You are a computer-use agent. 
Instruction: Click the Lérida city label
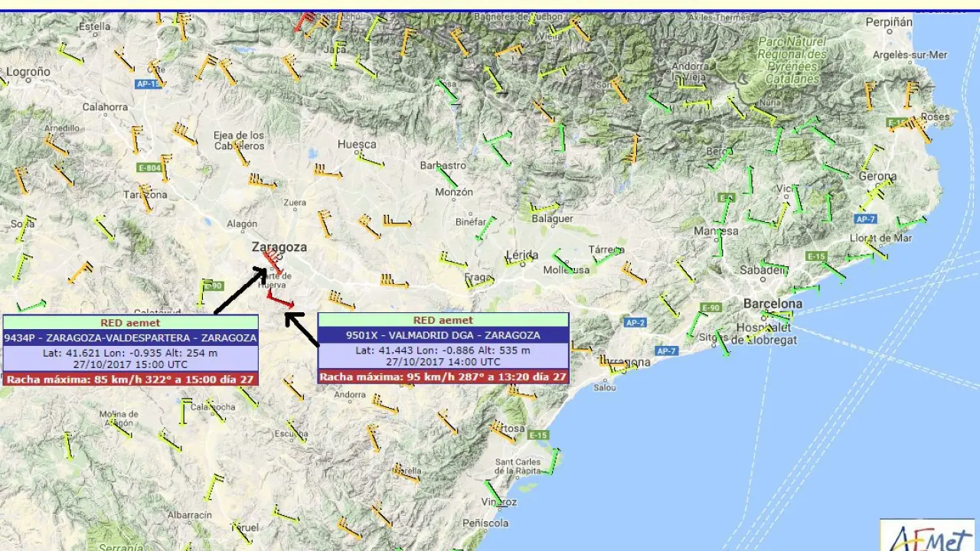point(522,255)
